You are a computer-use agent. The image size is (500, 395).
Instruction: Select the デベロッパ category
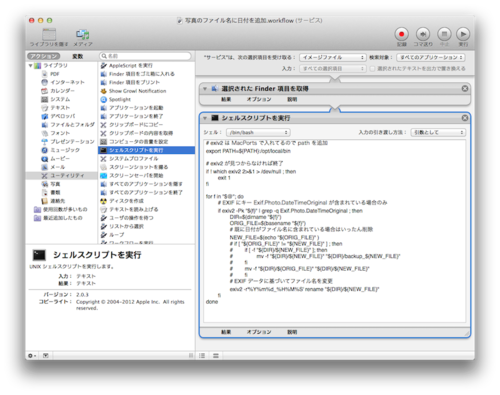click(x=63, y=116)
